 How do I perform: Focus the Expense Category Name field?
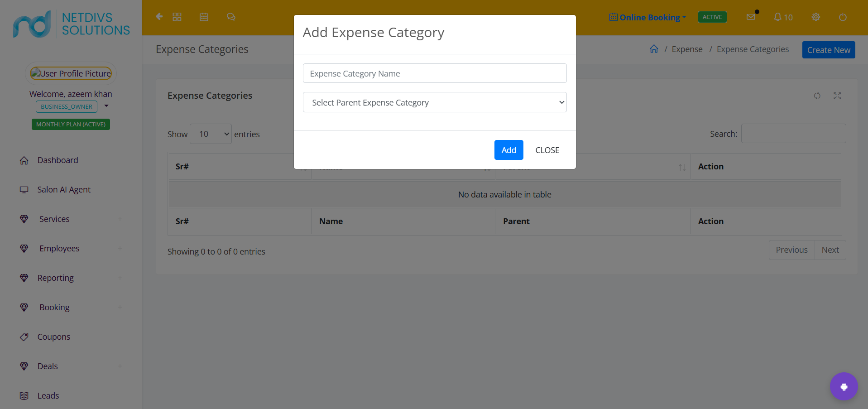tap(435, 73)
